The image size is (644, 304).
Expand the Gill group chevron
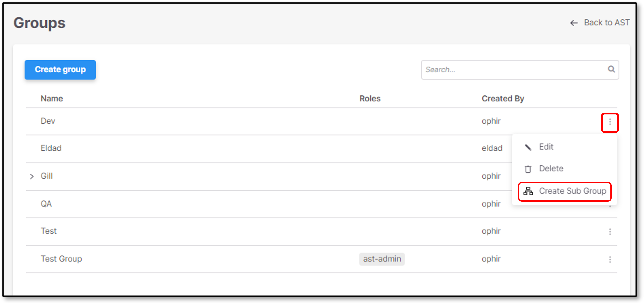[32, 176]
